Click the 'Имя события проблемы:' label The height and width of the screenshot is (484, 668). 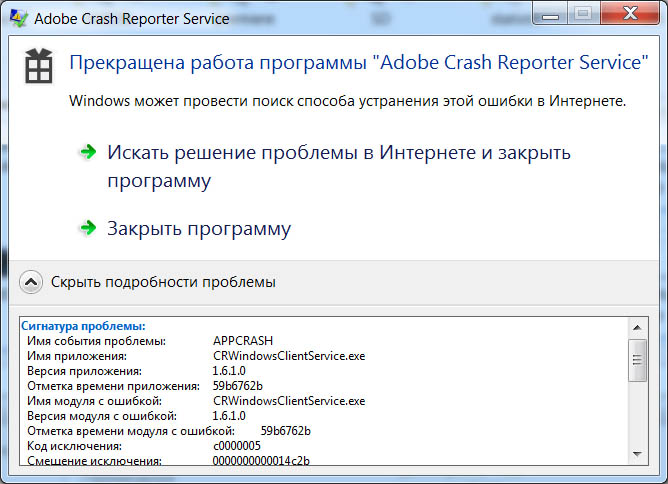point(96,341)
